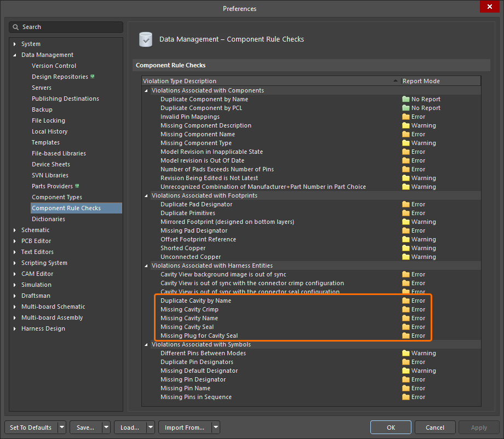Click the folder icon for Missing Plug for Cavity Seal
This screenshot has height=439, width=504.
point(405,336)
